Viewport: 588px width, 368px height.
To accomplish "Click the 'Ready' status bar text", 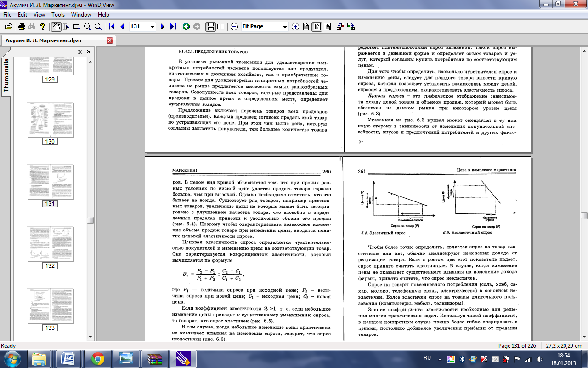I will pyautogui.click(x=8, y=345).
